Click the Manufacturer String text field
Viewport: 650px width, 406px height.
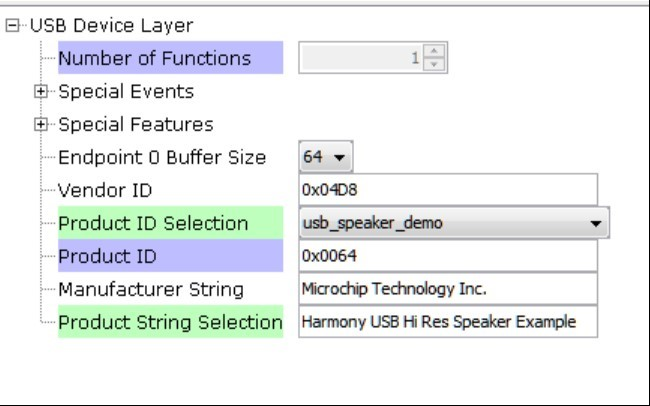(x=448, y=289)
